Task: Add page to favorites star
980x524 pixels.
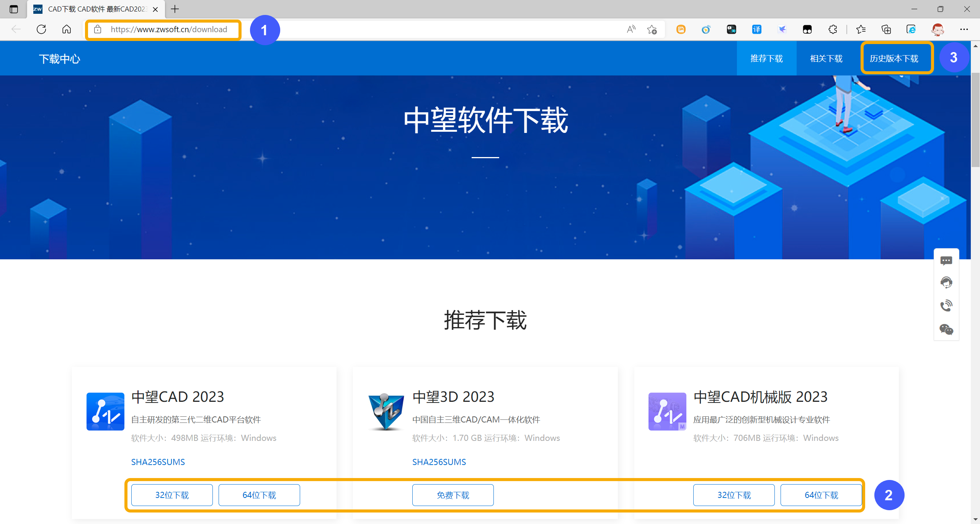Action: point(652,29)
